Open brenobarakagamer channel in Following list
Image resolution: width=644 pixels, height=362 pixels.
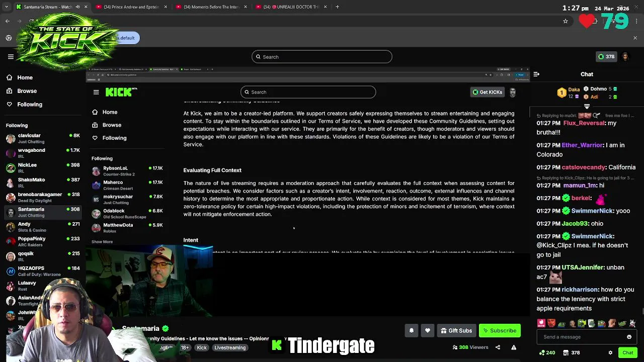coord(43,197)
